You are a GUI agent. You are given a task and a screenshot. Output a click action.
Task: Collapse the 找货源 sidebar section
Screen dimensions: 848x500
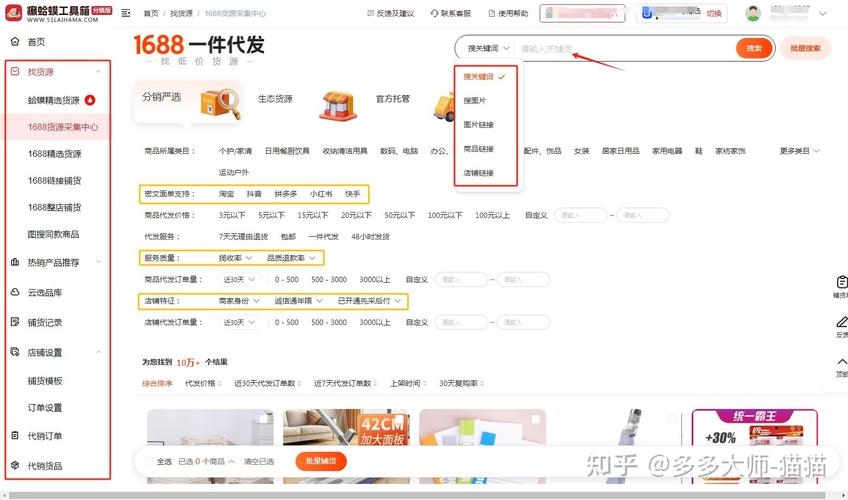click(98, 71)
